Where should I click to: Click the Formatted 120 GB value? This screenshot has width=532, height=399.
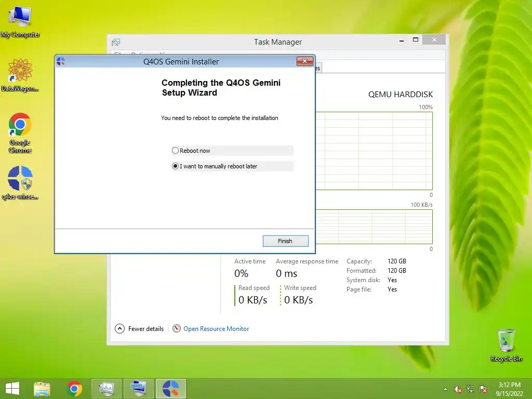click(396, 270)
